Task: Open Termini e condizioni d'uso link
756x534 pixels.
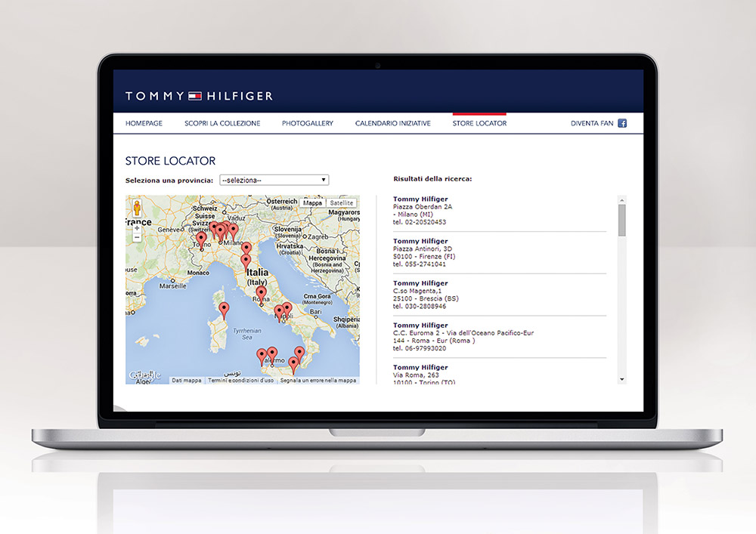Action: coord(240,381)
